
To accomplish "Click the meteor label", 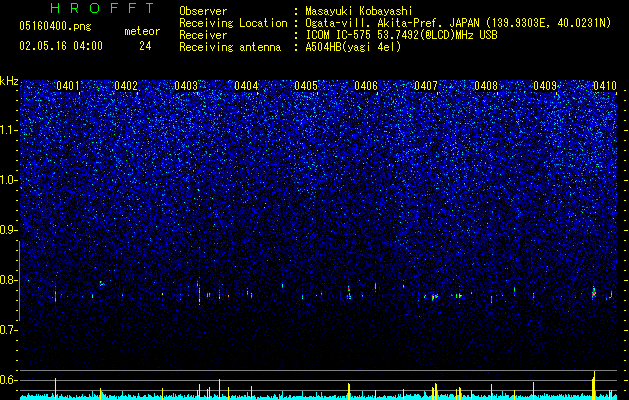I will 142,31.
